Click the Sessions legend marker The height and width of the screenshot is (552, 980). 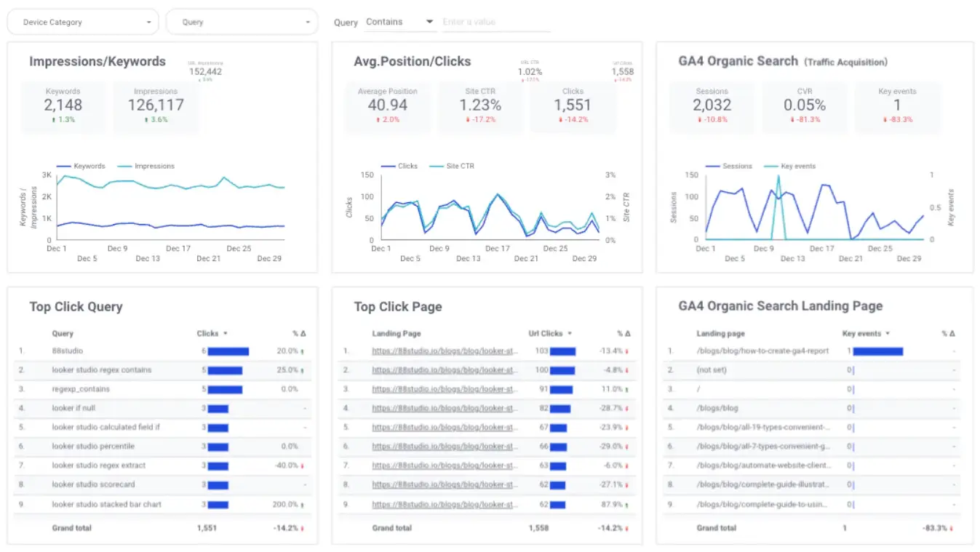pos(712,166)
